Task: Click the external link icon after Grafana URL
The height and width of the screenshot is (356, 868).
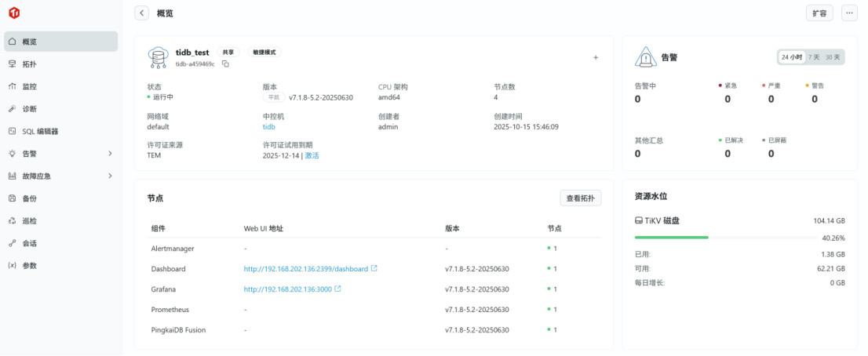Action: coord(338,289)
